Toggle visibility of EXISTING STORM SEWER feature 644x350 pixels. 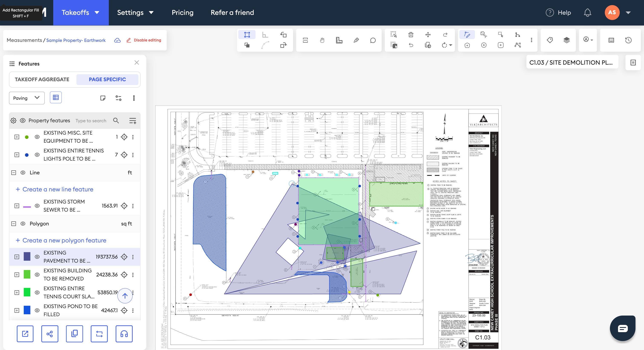37,206
